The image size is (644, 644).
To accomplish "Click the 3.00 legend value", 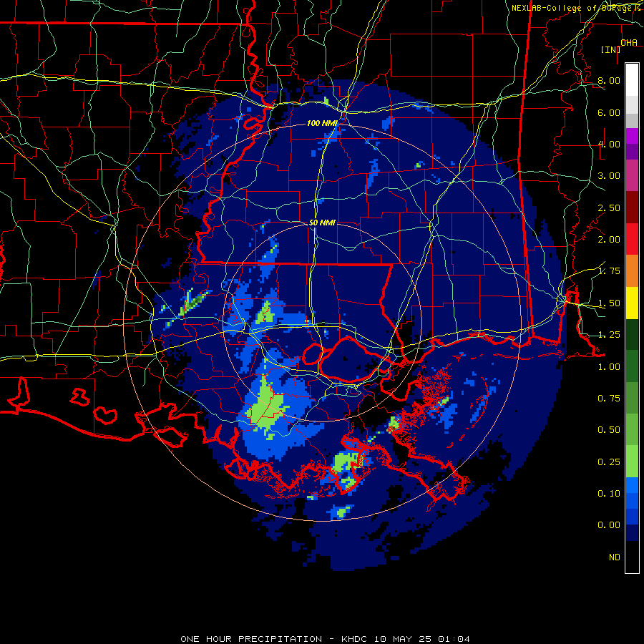I will click(609, 176).
